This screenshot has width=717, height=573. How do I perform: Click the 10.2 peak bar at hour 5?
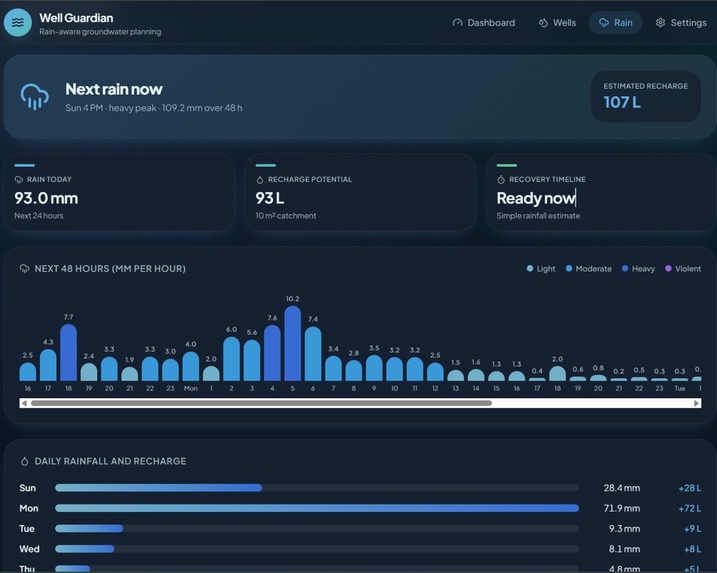point(293,343)
